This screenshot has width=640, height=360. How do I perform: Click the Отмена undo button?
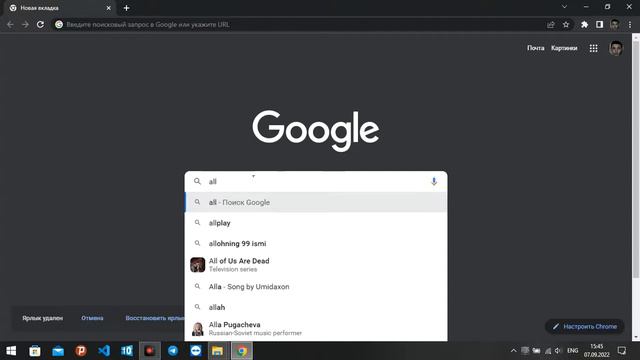(92, 318)
